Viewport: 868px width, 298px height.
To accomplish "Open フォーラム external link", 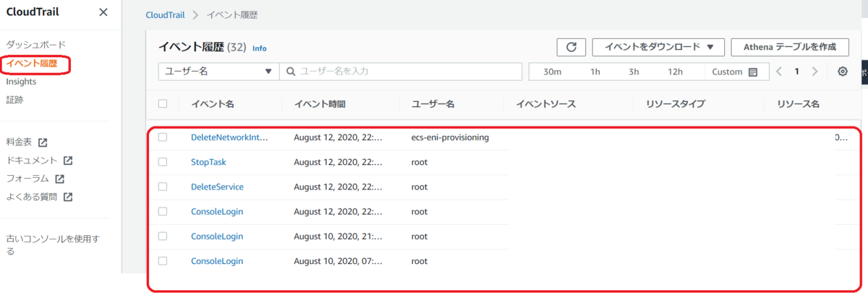I will click(x=35, y=179).
